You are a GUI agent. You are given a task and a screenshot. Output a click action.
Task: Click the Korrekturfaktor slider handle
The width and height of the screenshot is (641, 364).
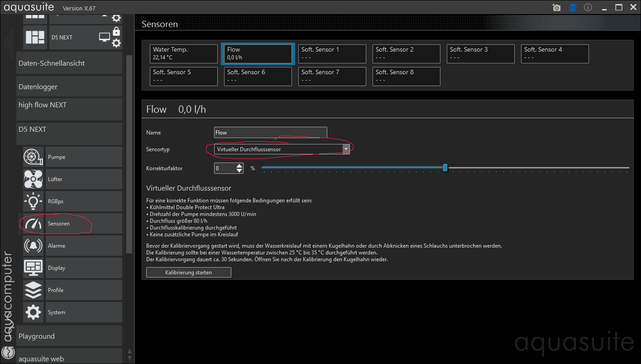[445, 168]
